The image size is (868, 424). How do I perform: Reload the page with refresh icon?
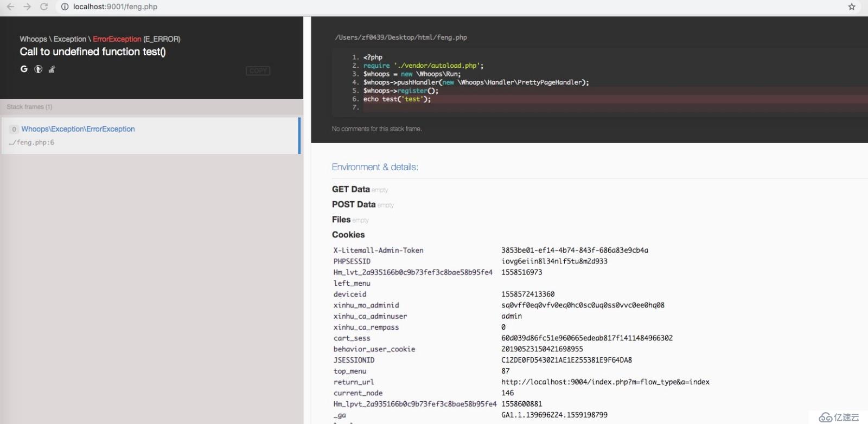coord(44,7)
